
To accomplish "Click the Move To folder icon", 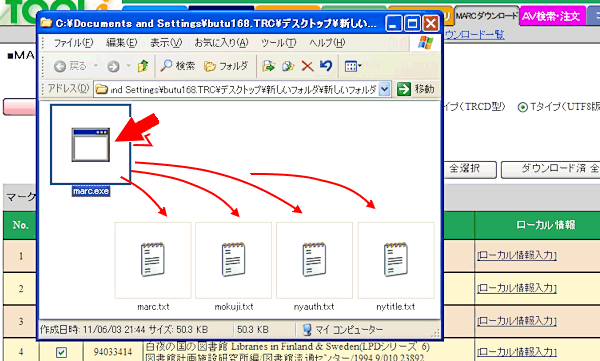I will [269, 66].
